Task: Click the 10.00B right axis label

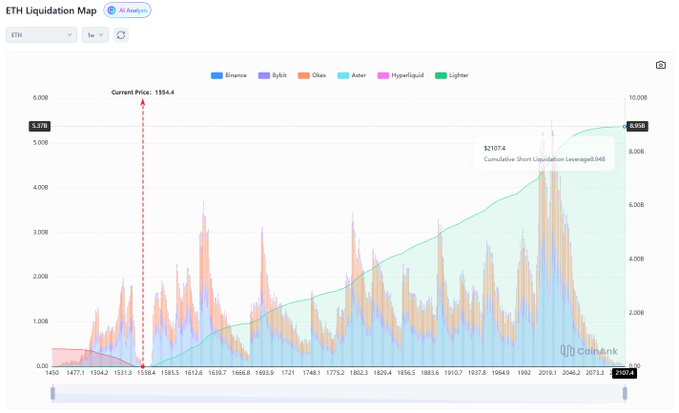Action: coord(638,98)
